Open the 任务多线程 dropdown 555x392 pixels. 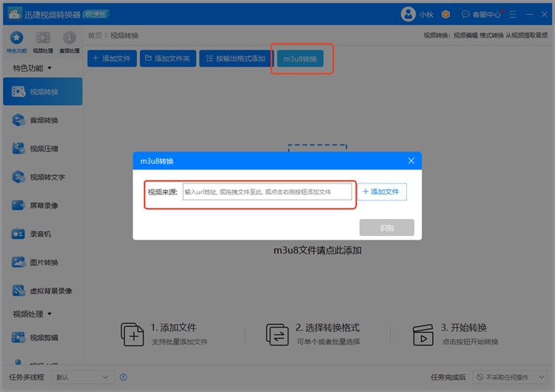tap(83, 377)
